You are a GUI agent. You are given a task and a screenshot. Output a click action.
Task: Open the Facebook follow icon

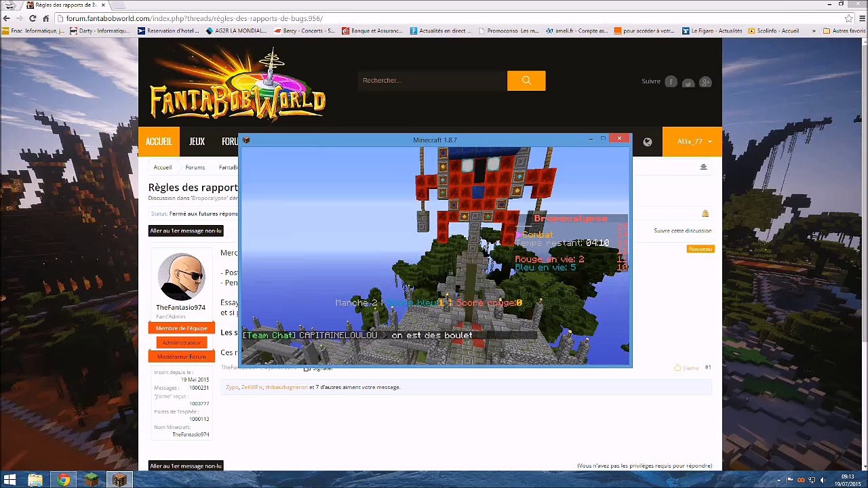(671, 82)
